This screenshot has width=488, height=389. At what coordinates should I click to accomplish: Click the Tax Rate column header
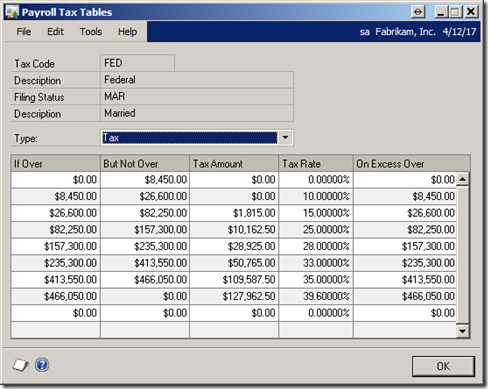point(316,163)
